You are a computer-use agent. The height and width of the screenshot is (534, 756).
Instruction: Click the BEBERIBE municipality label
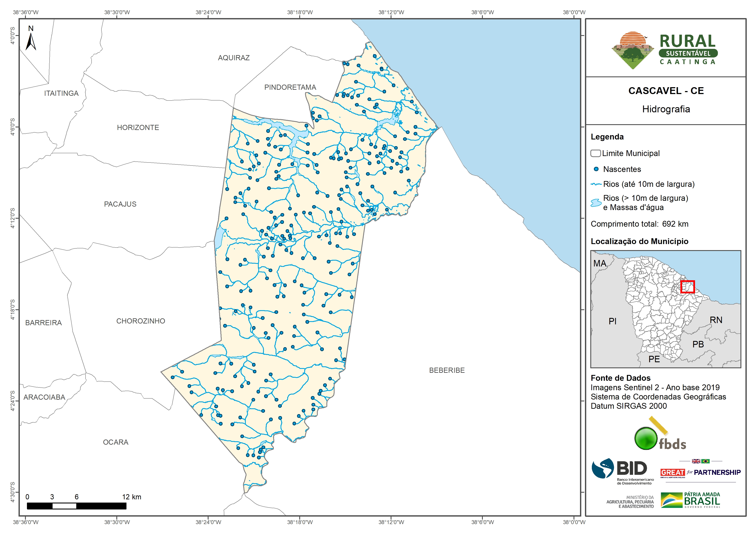(447, 370)
